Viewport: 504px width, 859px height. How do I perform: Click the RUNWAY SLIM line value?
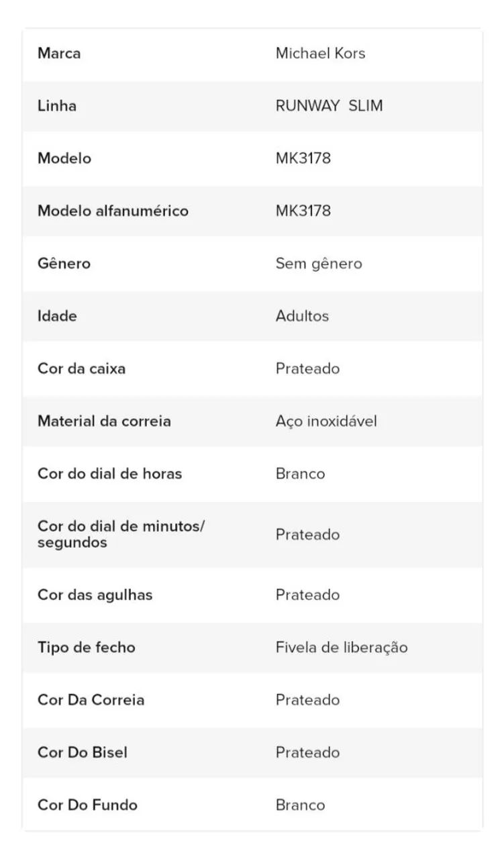(x=329, y=106)
